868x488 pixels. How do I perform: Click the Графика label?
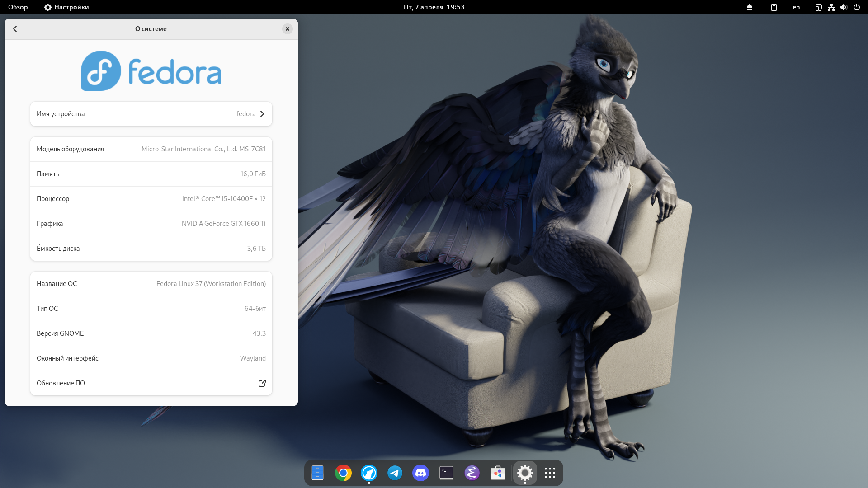pyautogui.click(x=50, y=224)
